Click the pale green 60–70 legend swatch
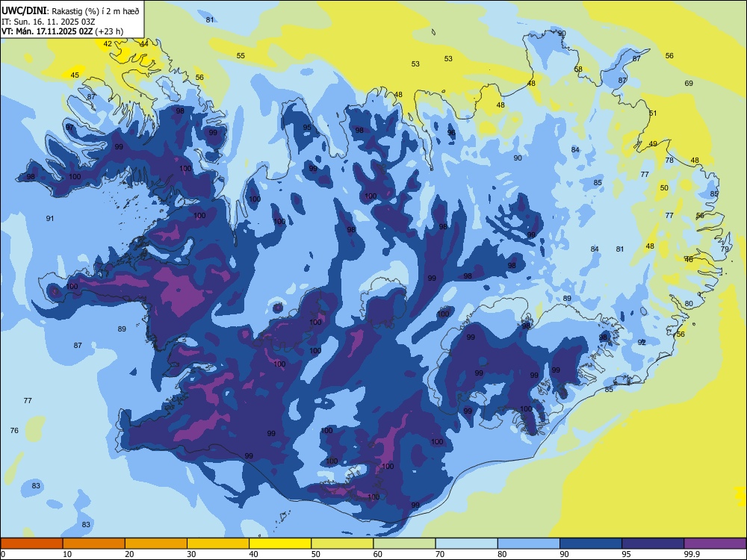 (x=404, y=544)
